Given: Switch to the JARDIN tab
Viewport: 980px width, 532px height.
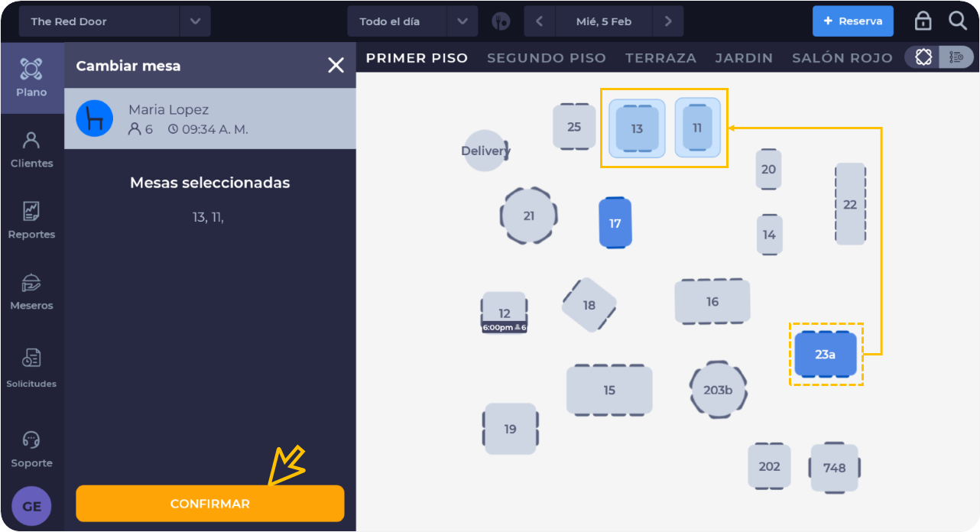Looking at the screenshot, I should tap(744, 58).
